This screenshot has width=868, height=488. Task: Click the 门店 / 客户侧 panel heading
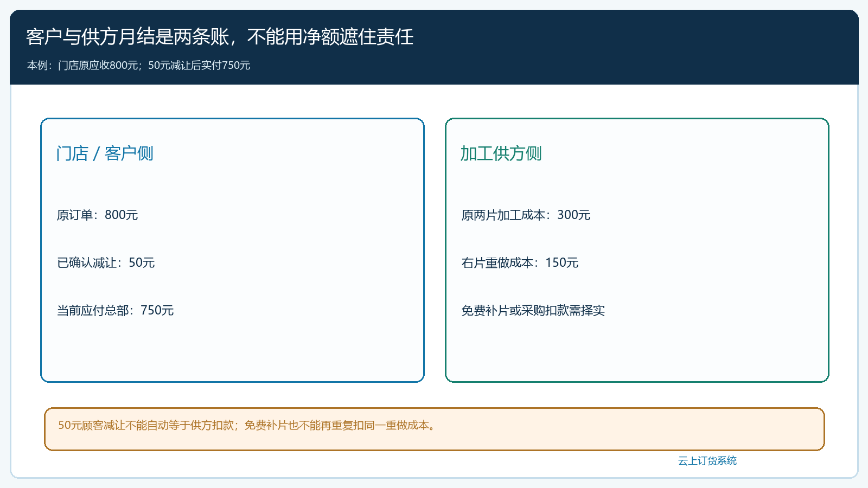pyautogui.click(x=105, y=153)
